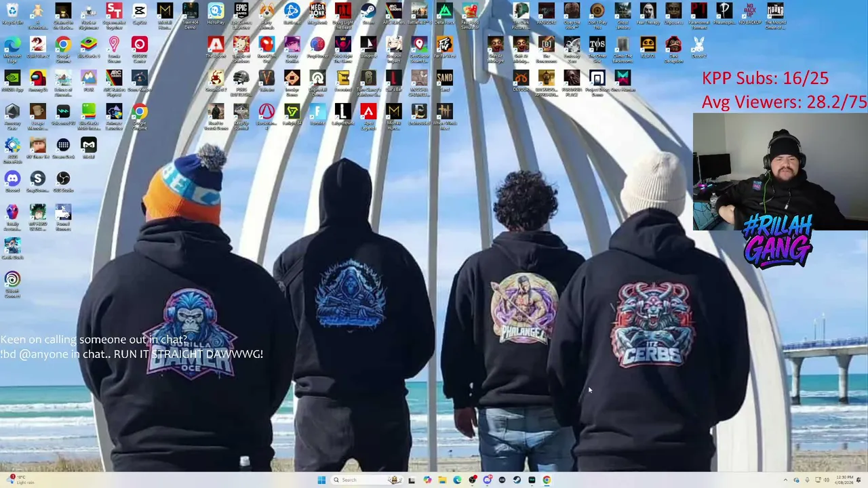The width and height of the screenshot is (868, 488).
Task: Focus the taskbar Search box
Action: point(366,480)
